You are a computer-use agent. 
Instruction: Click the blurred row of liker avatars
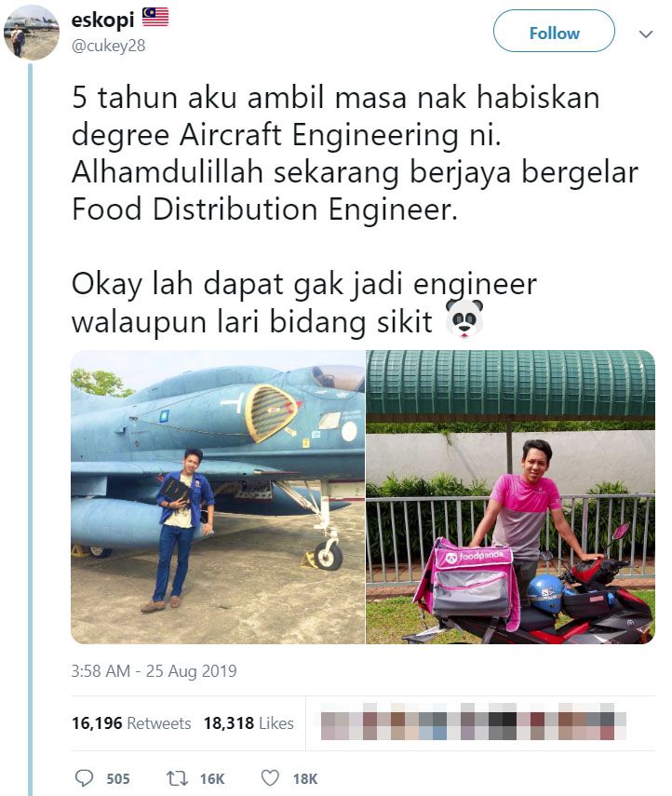[473, 722]
